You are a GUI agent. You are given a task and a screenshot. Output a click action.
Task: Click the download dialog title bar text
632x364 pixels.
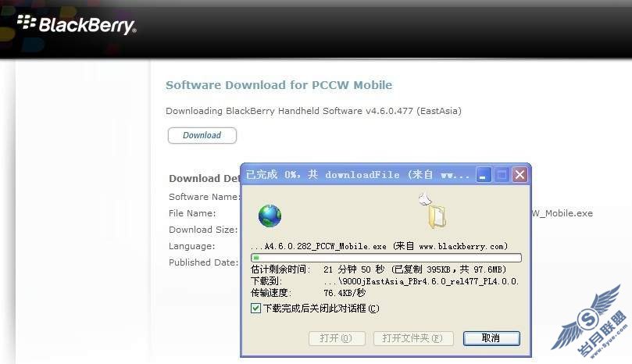point(358,175)
